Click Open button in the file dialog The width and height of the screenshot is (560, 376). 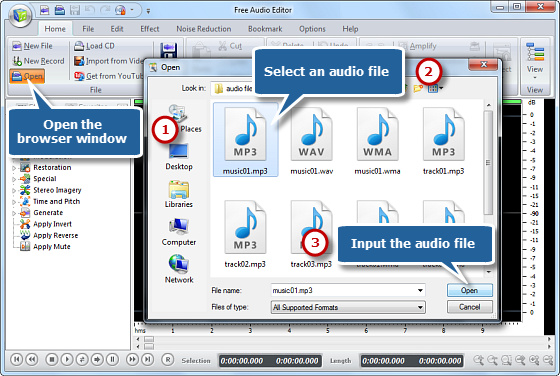469,290
